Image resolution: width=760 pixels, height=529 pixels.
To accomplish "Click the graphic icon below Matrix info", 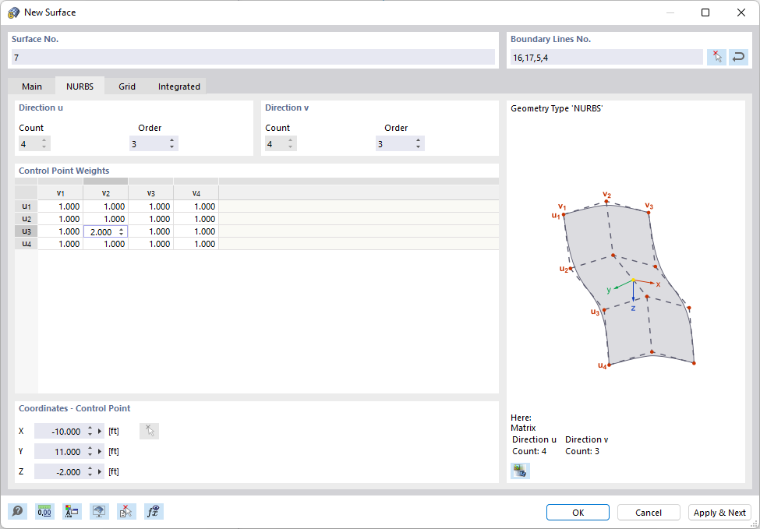I will 520,471.
